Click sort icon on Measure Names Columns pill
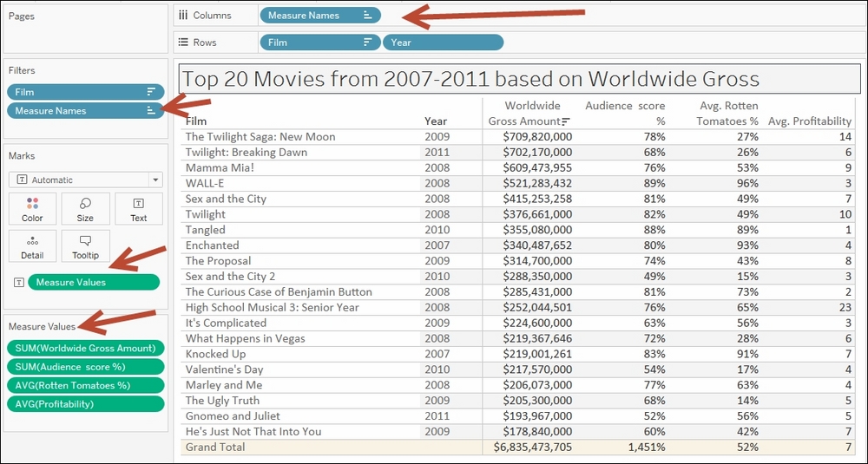The width and height of the screenshot is (868, 464). [367, 16]
